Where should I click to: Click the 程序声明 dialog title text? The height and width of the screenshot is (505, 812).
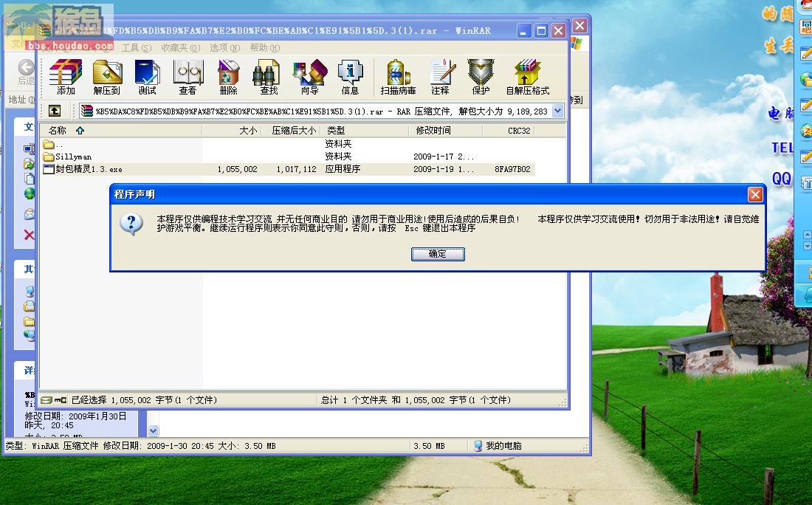pyautogui.click(x=134, y=194)
